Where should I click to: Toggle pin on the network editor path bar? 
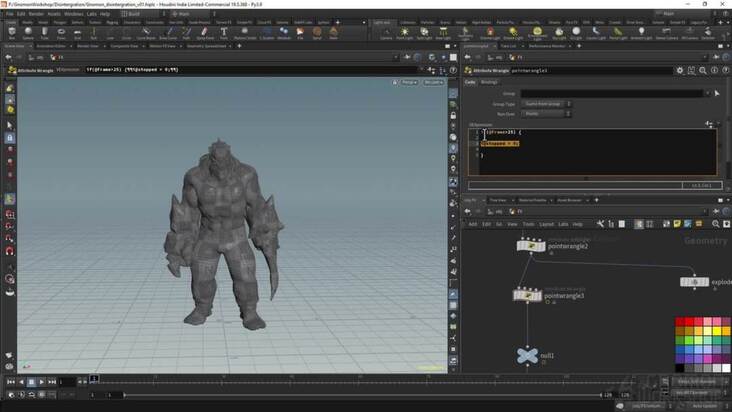(x=716, y=211)
